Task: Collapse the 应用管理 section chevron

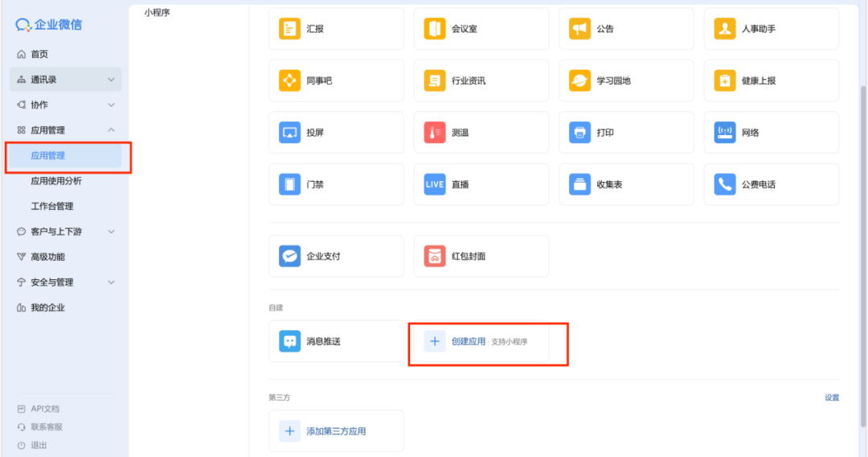Action: [x=111, y=130]
